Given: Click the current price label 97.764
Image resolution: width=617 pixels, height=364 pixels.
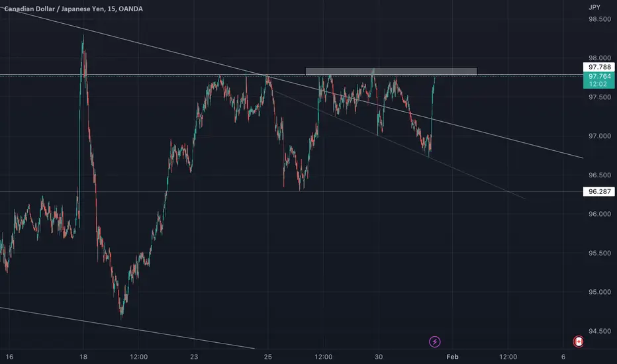Looking at the screenshot, I should pos(598,80).
